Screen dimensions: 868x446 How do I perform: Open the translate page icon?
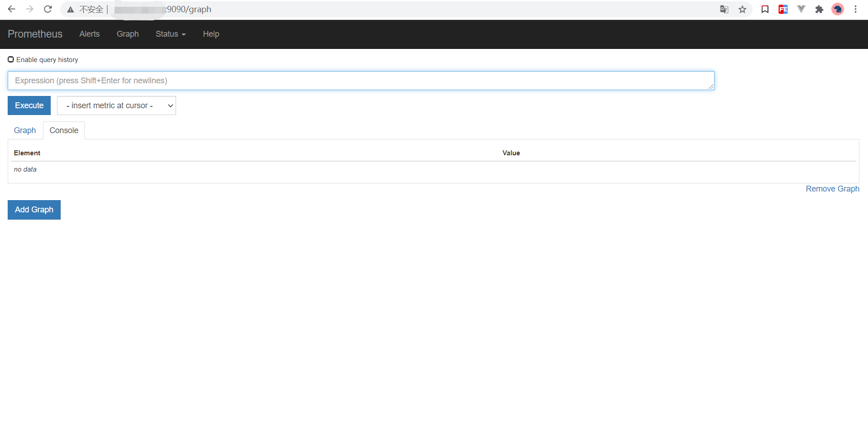click(x=724, y=9)
